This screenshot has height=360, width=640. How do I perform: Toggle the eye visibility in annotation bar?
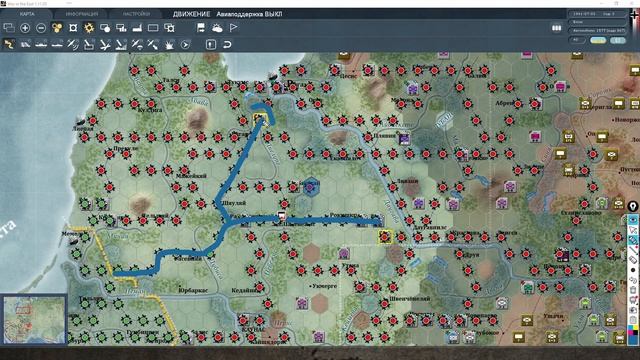[x=633, y=220]
